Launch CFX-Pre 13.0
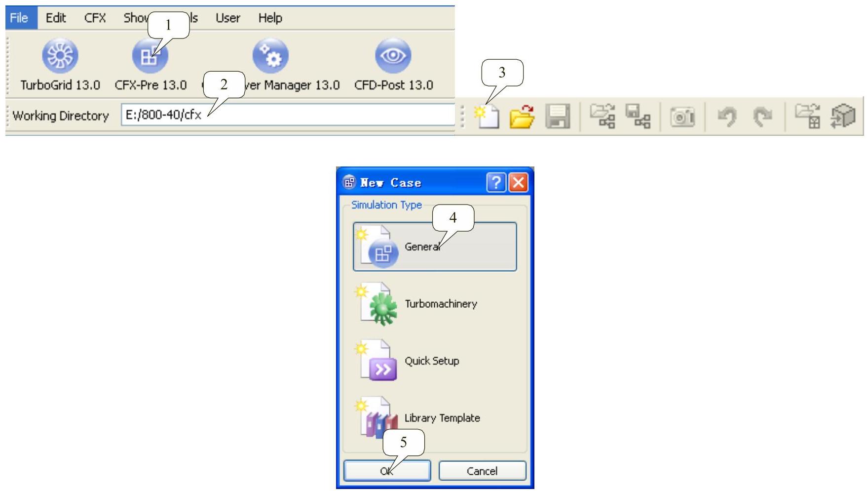Viewport: 868px width, 491px height. pos(150,65)
